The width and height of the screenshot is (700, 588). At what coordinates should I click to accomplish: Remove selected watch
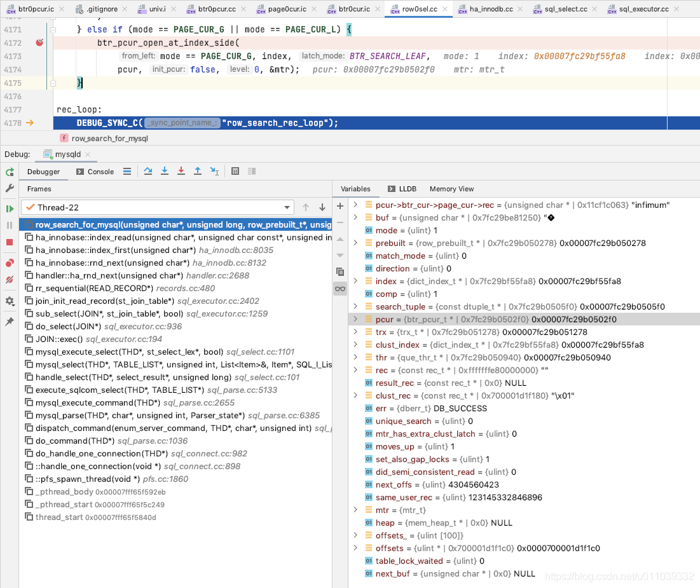pyautogui.click(x=340, y=222)
